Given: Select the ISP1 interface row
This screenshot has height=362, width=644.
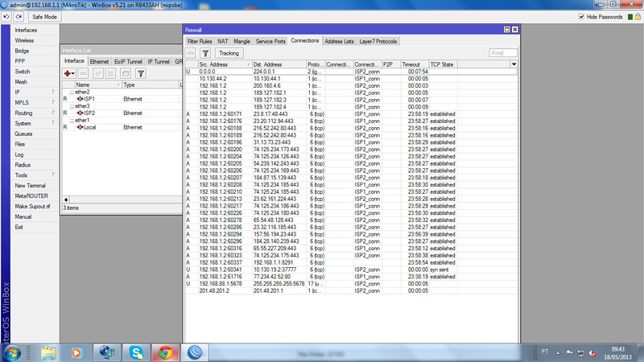Looking at the screenshot, I should pos(122,99).
